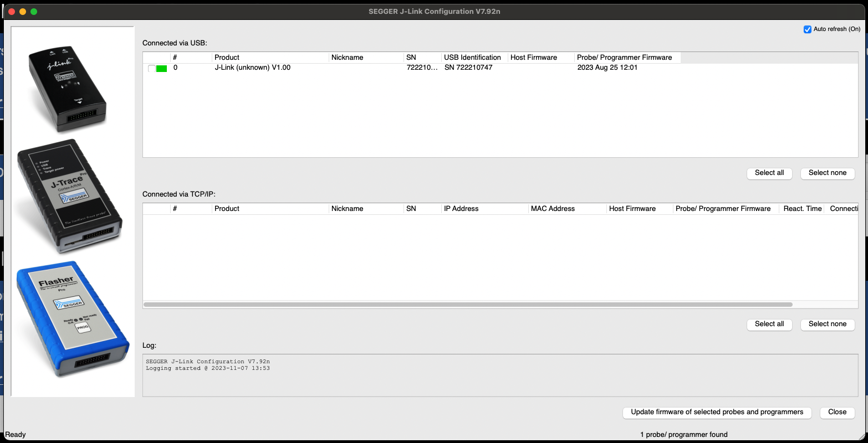Viewport: 868px width, 443px height.
Task: Click the horizontal scrollbar of TCP/IP table
Action: point(468,305)
